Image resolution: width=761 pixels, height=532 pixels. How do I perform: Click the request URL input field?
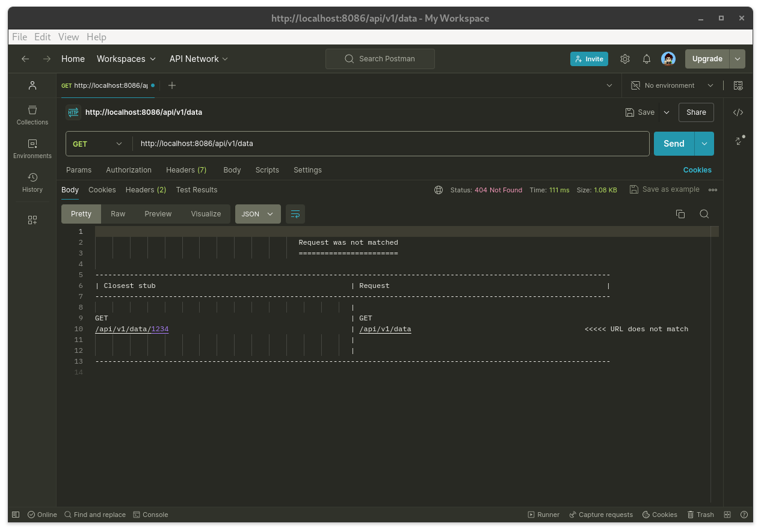coord(391,144)
